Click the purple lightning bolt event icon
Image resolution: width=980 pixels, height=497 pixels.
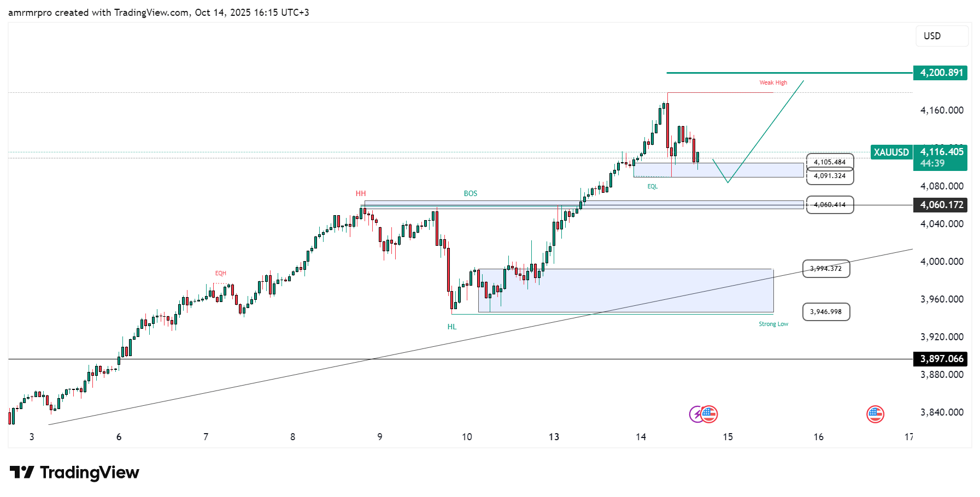[x=696, y=415]
